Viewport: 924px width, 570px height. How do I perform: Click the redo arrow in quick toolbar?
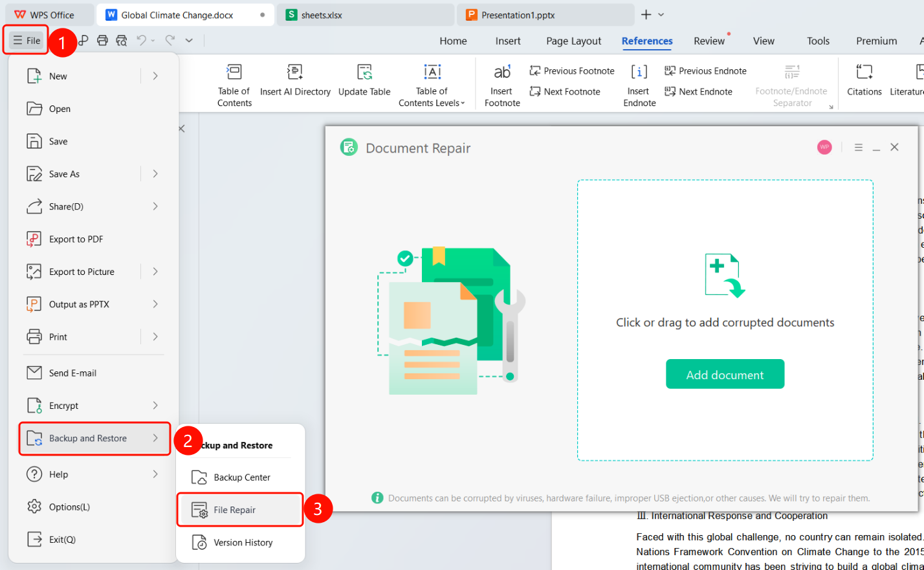[x=170, y=40]
